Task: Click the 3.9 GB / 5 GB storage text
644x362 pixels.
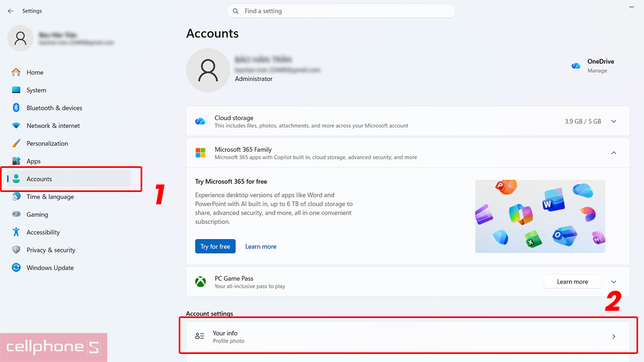Action: [x=583, y=121]
